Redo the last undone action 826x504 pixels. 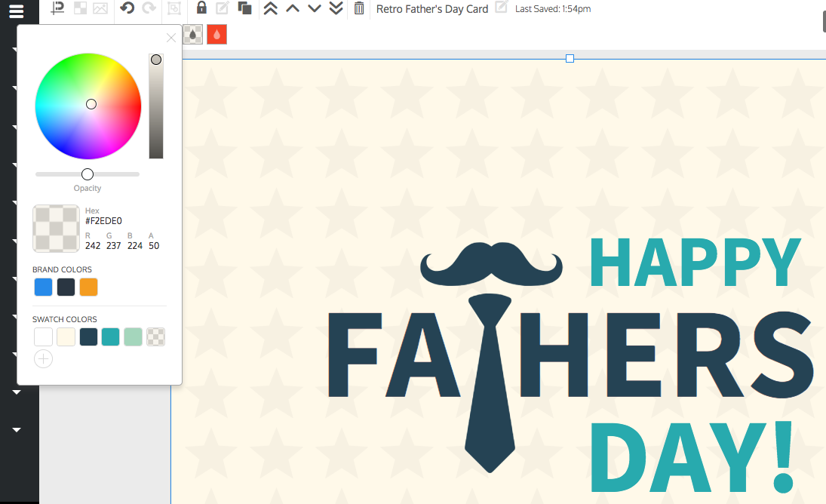click(x=149, y=8)
